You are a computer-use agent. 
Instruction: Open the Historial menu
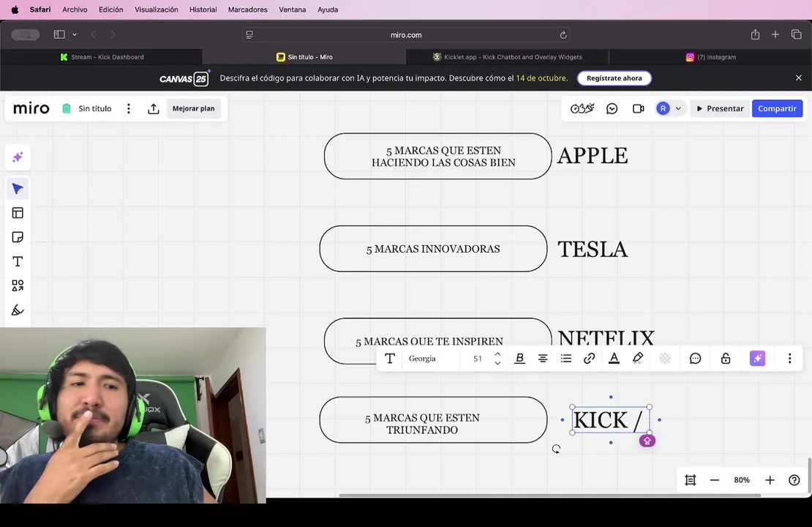(x=203, y=10)
